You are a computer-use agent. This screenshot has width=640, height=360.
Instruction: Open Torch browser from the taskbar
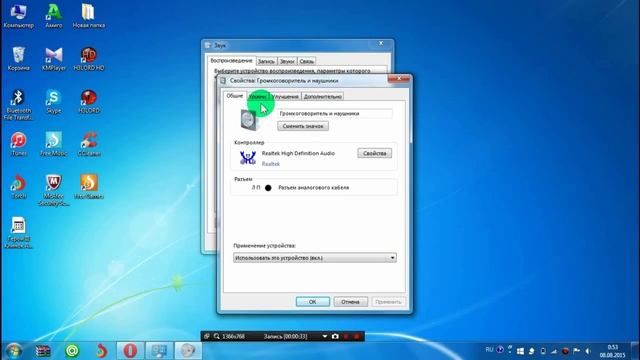coord(101,351)
